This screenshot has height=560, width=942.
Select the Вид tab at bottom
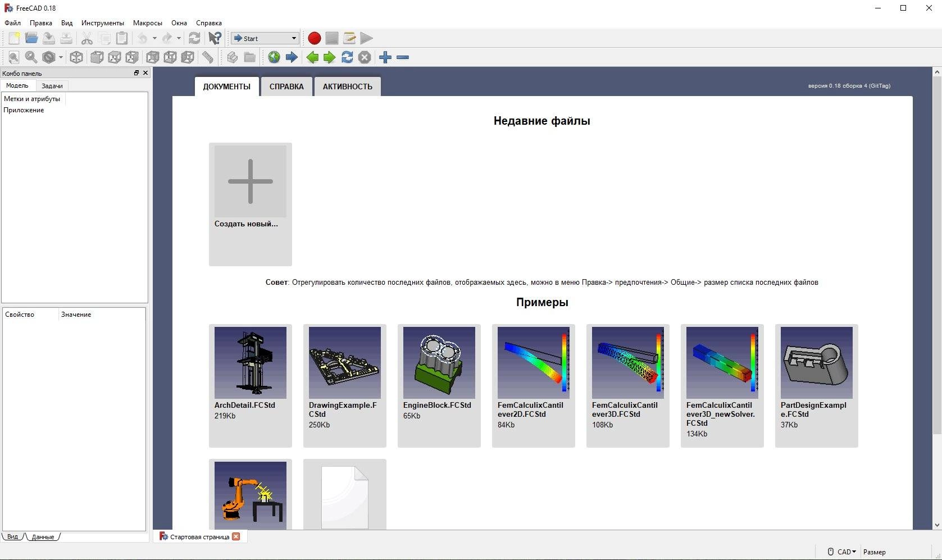[x=12, y=536]
